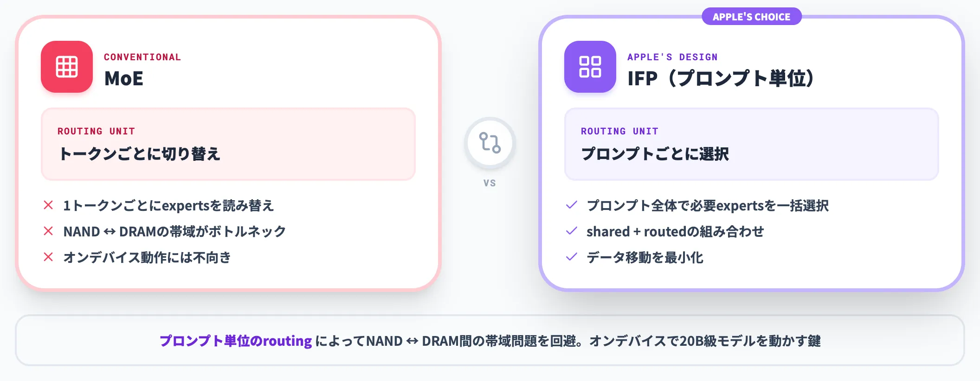The height and width of the screenshot is (381, 980).
Task: Click the X mark beside オンデバイス動作には不向き
Action: pos(48,257)
